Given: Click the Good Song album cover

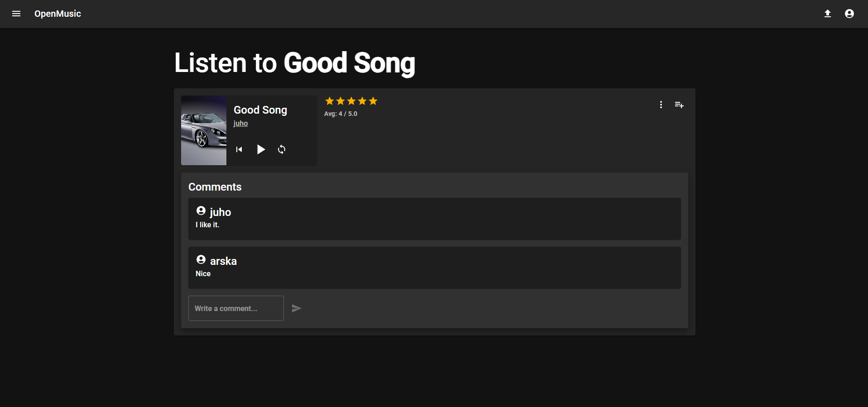Looking at the screenshot, I should [204, 130].
